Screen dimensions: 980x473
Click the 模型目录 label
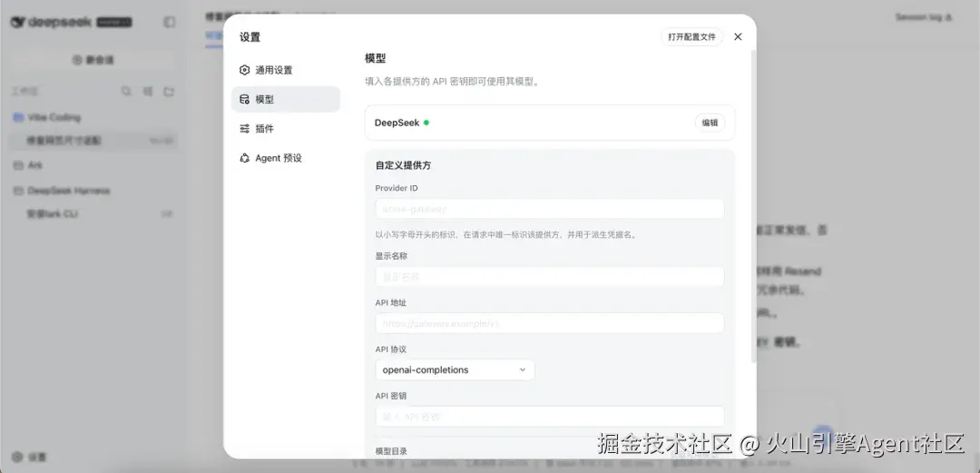coord(391,451)
